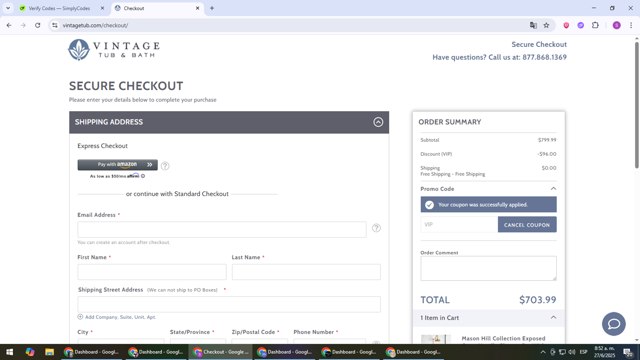This screenshot has width=640, height=360.
Task: Click inside the Order Comment box
Action: point(488,268)
